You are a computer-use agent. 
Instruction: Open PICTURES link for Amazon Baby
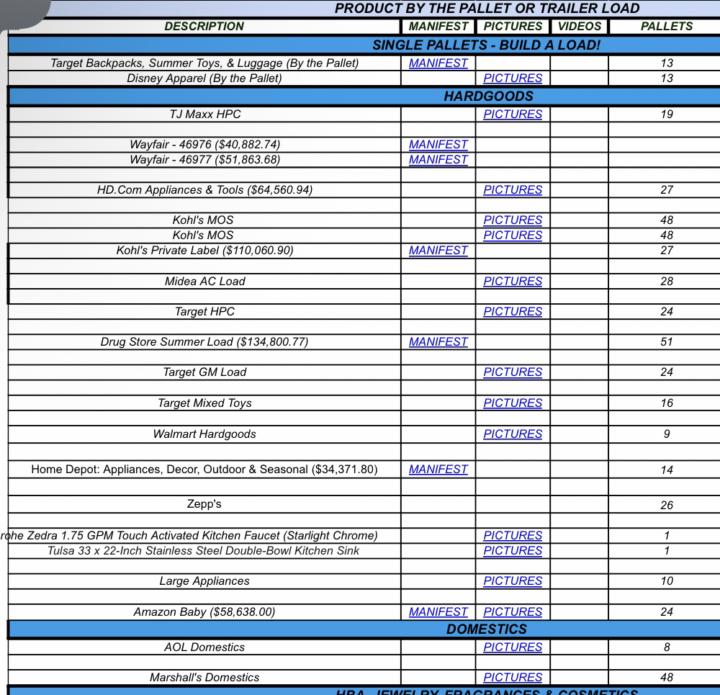[x=512, y=612]
